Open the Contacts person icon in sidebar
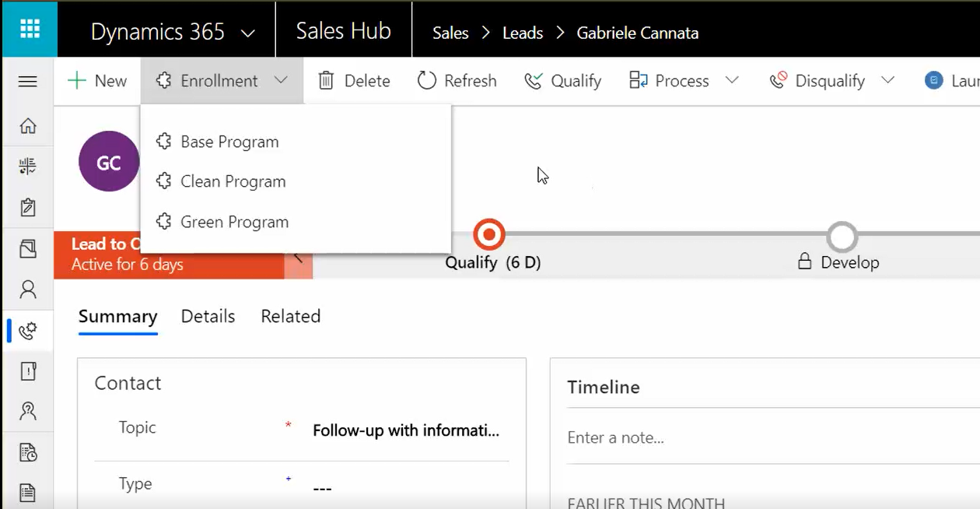Image resolution: width=980 pixels, height=509 pixels. [28, 290]
